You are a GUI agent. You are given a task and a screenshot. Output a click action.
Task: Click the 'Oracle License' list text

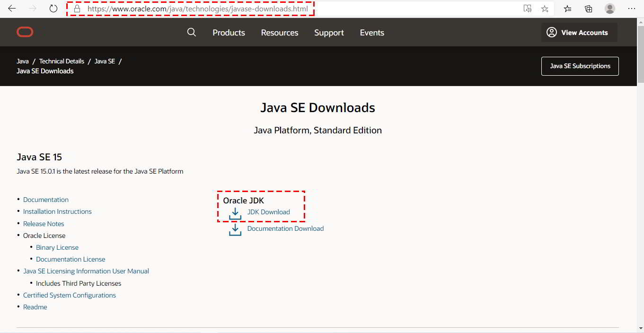44,236
